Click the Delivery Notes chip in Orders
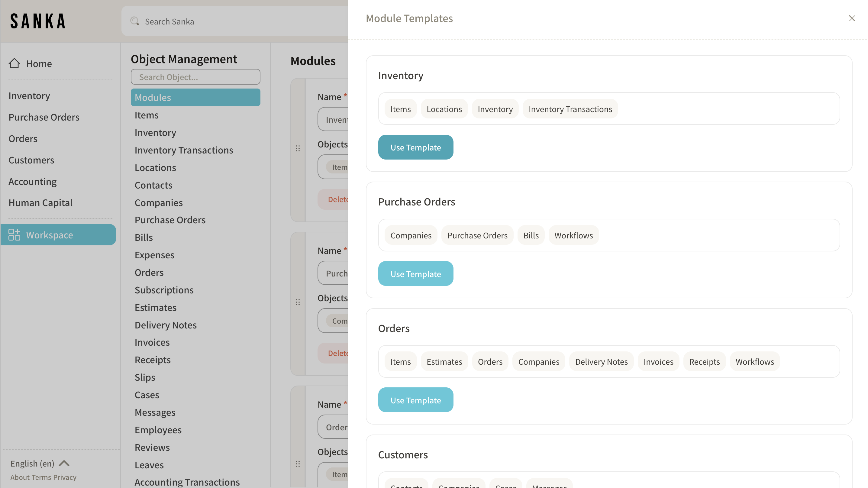This screenshot has height=488, width=868. click(601, 361)
